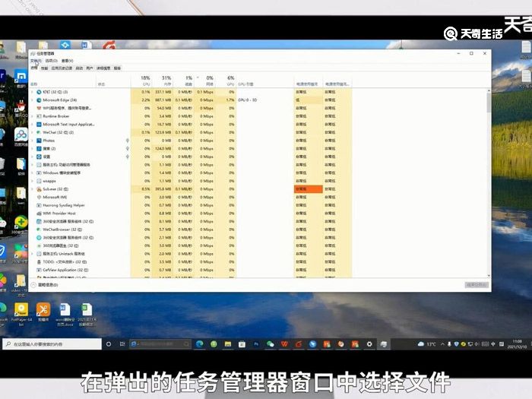Click the suspended leaf icon on Photos row
Viewport: 532px width, 399px height.
(x=128, y=141)
